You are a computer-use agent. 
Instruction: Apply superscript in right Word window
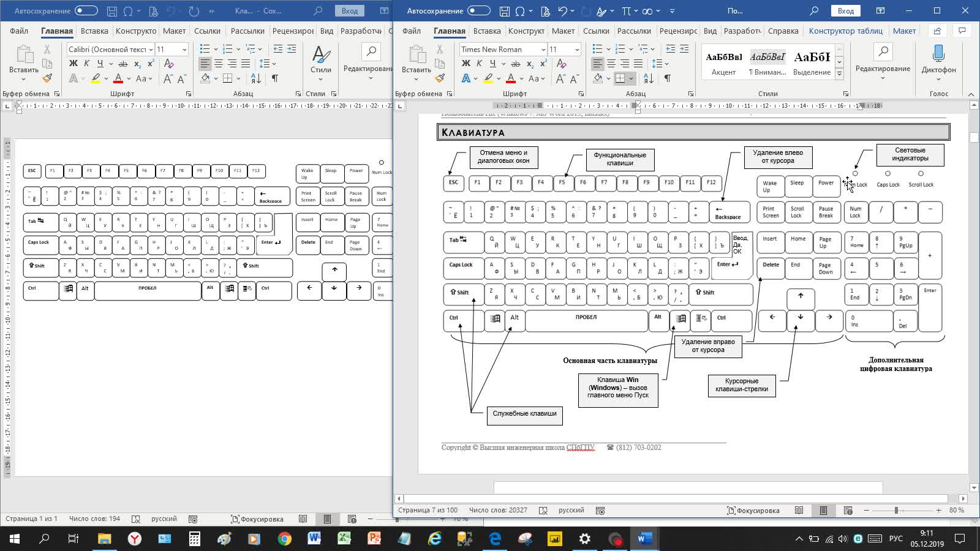543,63
